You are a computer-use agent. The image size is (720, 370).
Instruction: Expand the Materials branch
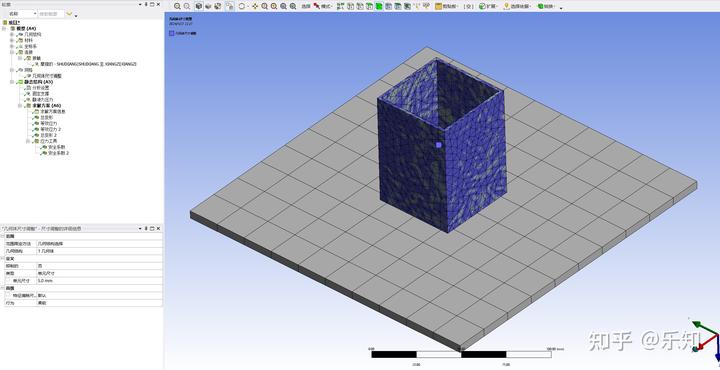click(x=12, y=40)
